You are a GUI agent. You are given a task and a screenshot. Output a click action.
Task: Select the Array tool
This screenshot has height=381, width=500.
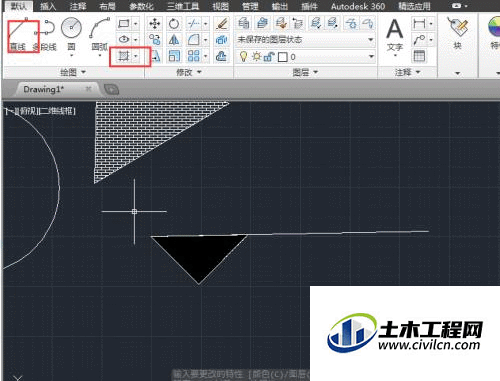(x=194, y=56)
